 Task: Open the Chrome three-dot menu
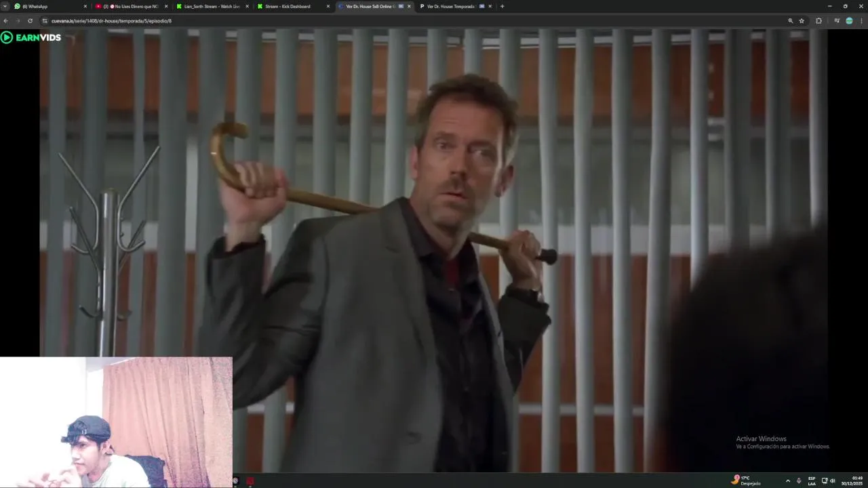[x=861, y=21]
